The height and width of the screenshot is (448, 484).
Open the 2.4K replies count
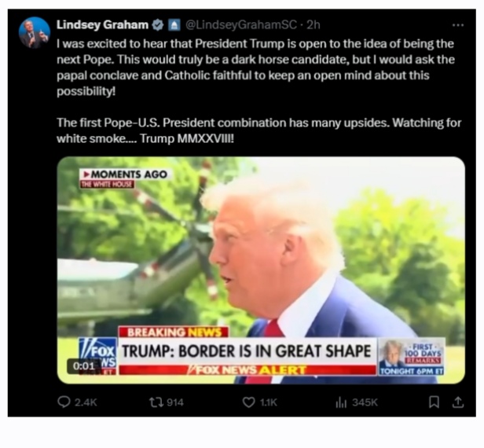coord(86,402)
